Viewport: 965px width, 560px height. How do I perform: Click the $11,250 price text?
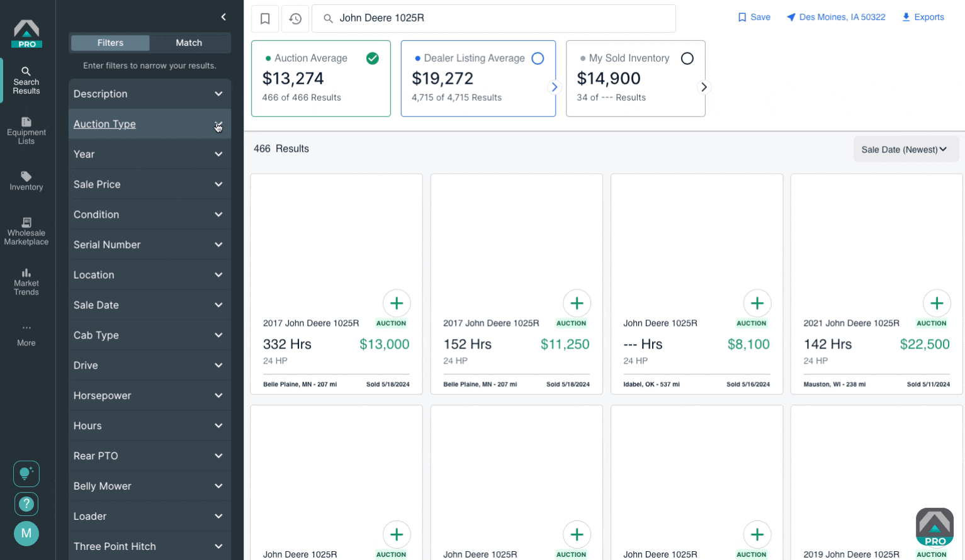[565, 344]
